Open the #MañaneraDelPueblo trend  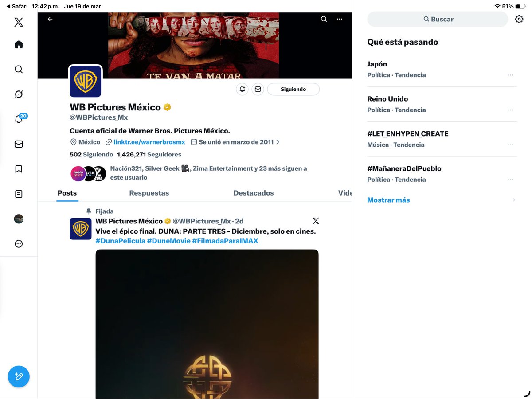[442, 174]
